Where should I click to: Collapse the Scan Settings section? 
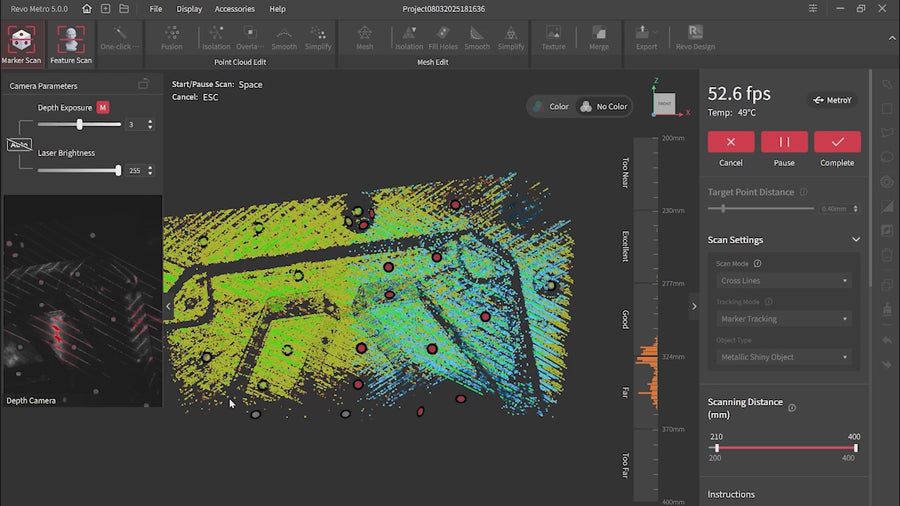tap(856, 240)
